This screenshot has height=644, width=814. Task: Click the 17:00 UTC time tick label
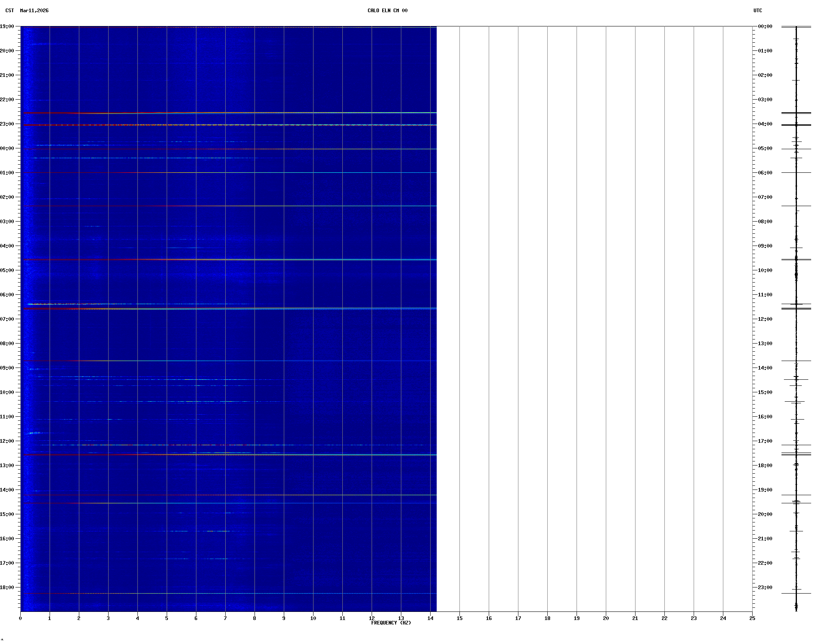765,441
